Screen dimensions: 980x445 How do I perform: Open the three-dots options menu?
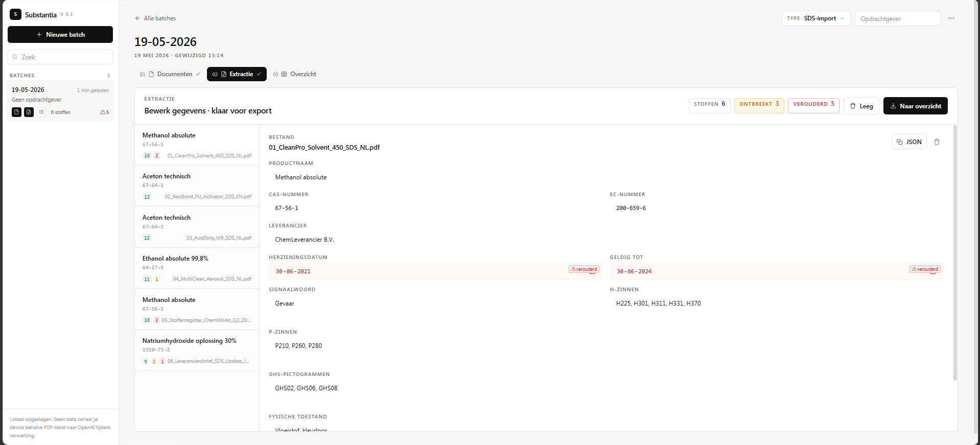click(951, 18)
